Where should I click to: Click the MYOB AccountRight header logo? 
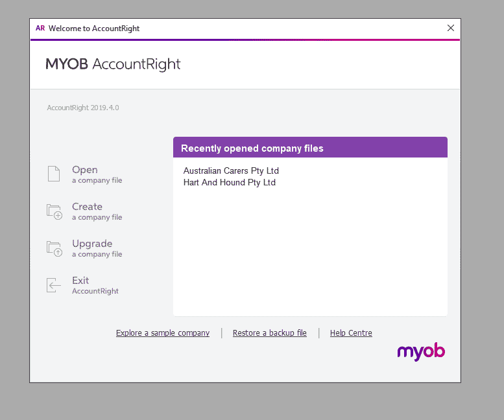(113, 64)
